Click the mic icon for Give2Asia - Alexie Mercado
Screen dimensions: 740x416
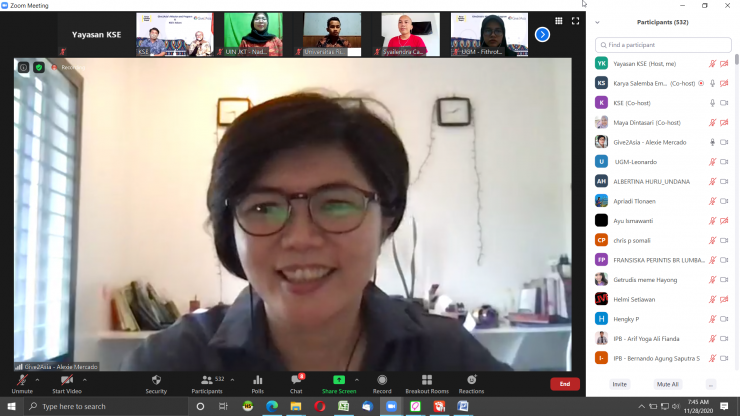[x=713, y=142]
